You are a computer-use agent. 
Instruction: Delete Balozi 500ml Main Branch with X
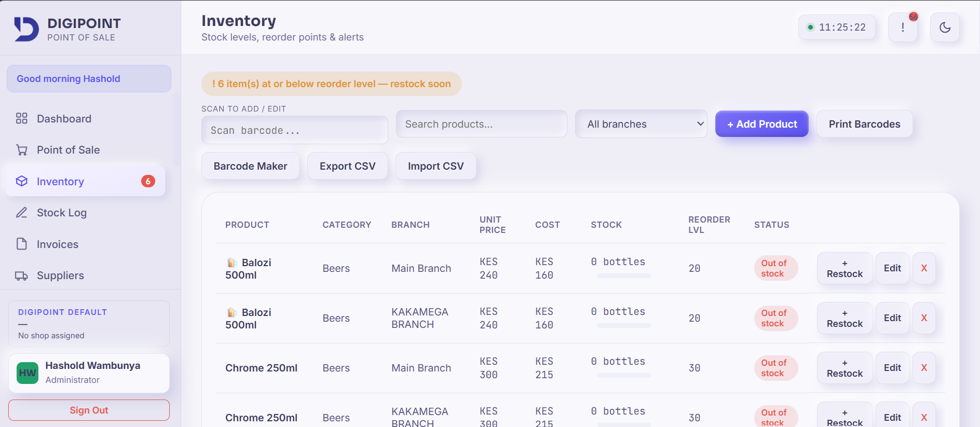[924, 268]
